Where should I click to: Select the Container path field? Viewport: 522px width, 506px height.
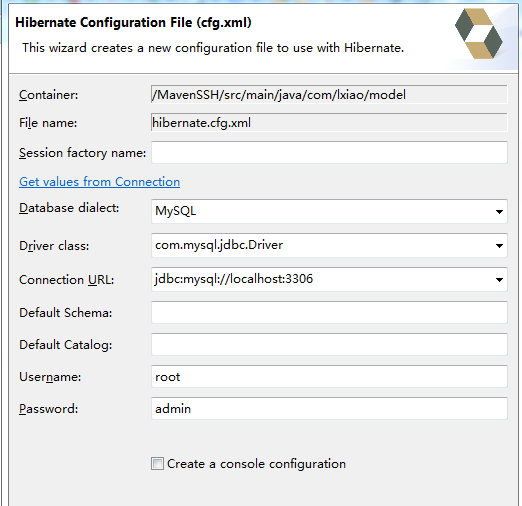[329, 94]
